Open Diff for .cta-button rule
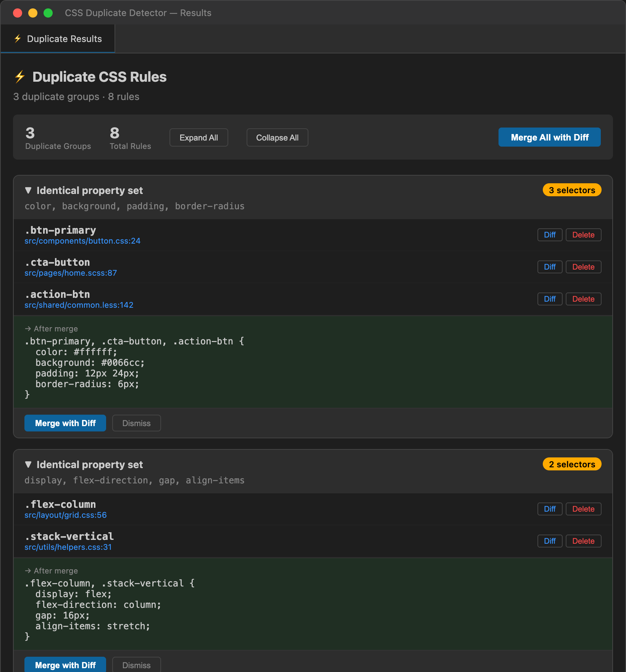The width and height of the screenshot is (626, 672). click(x=550, y=267)
